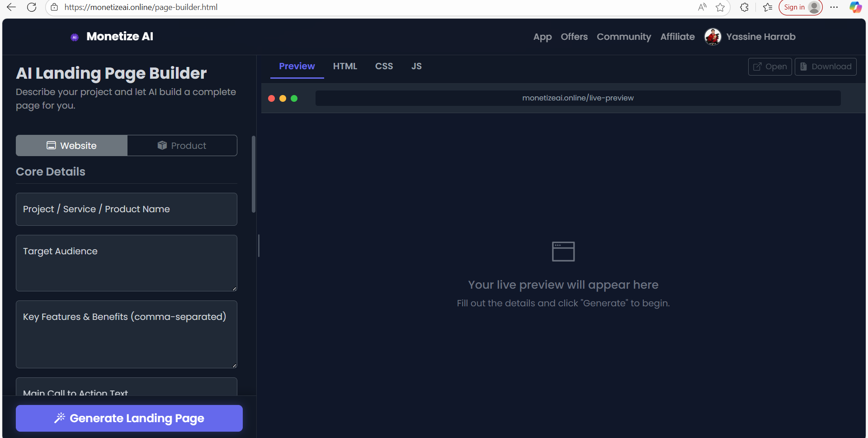
Task: Click the external-link icon in Open button
Action: click(x=757, y=67)
